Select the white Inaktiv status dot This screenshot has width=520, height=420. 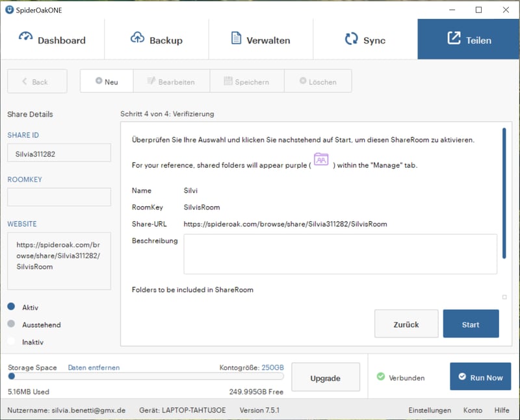(11, 341)
